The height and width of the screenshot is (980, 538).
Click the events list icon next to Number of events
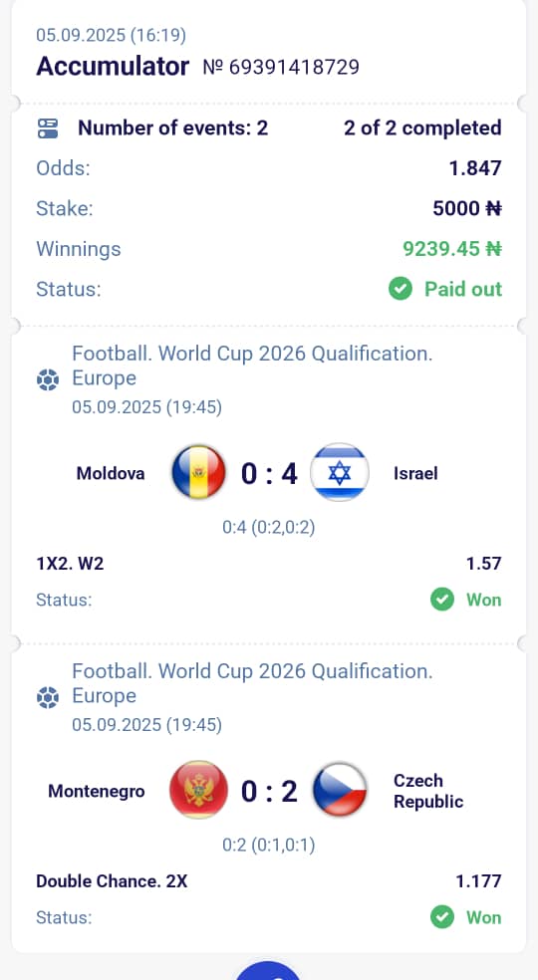(48, 128)
